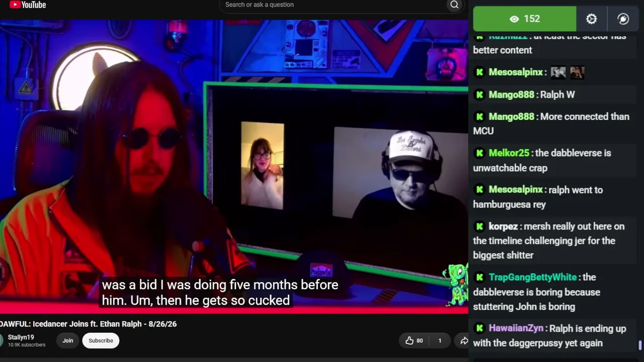Open the share arrow icon

[464, 340]
